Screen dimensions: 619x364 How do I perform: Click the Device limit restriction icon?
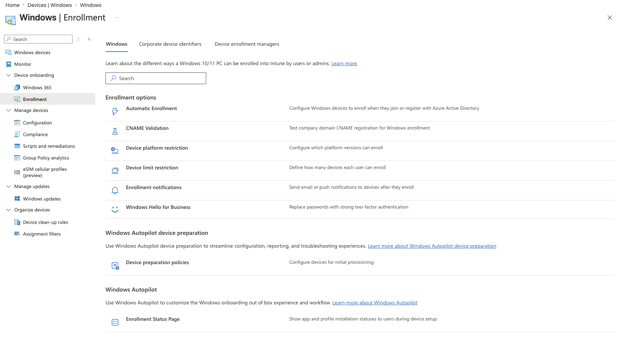tap(115, 170)
